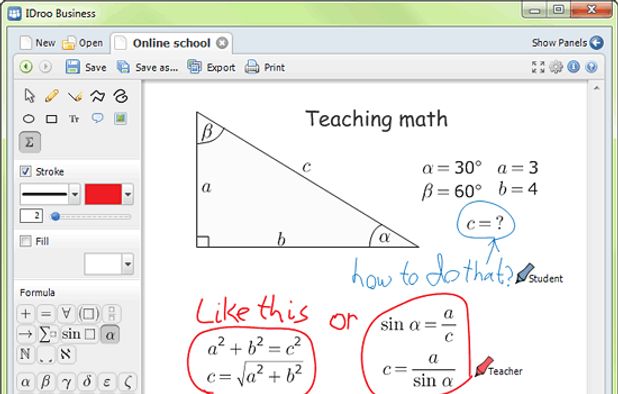Activate the Sigma formula tool
Image resolution: width=618 pixels, height=394 pixels.
click(x=30, y=142)
